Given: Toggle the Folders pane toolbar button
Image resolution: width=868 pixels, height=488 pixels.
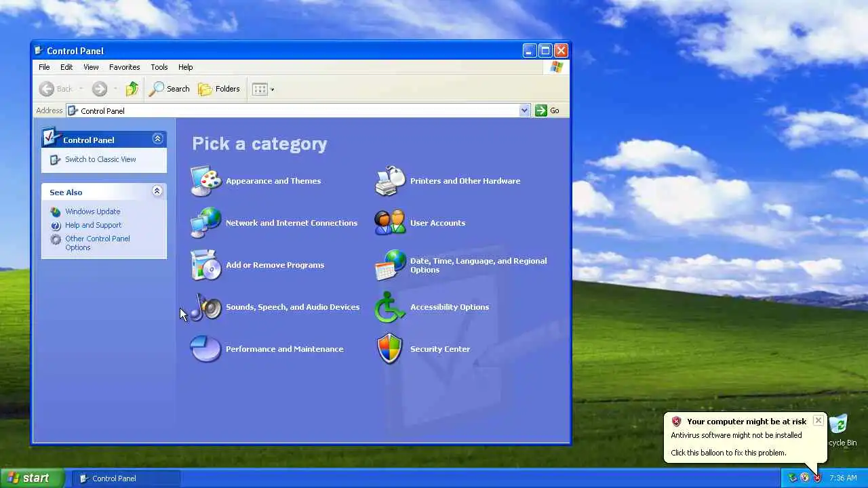Looking at the screenshot, I should click(219, 89).
